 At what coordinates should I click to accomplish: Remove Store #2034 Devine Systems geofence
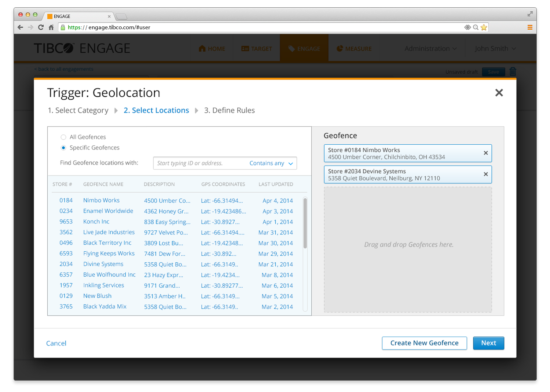pos(485,174)
